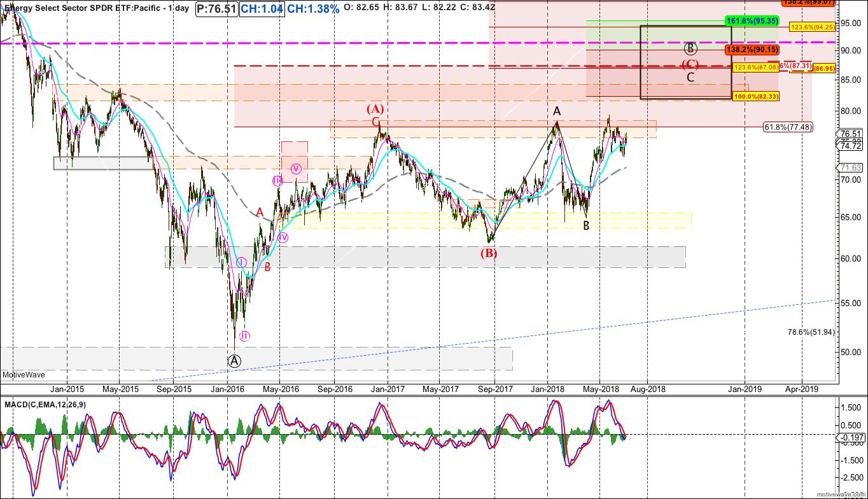Select red (A) wave label near Jan-2017 peak
The image size is (868, 499).
pos(375,109)
